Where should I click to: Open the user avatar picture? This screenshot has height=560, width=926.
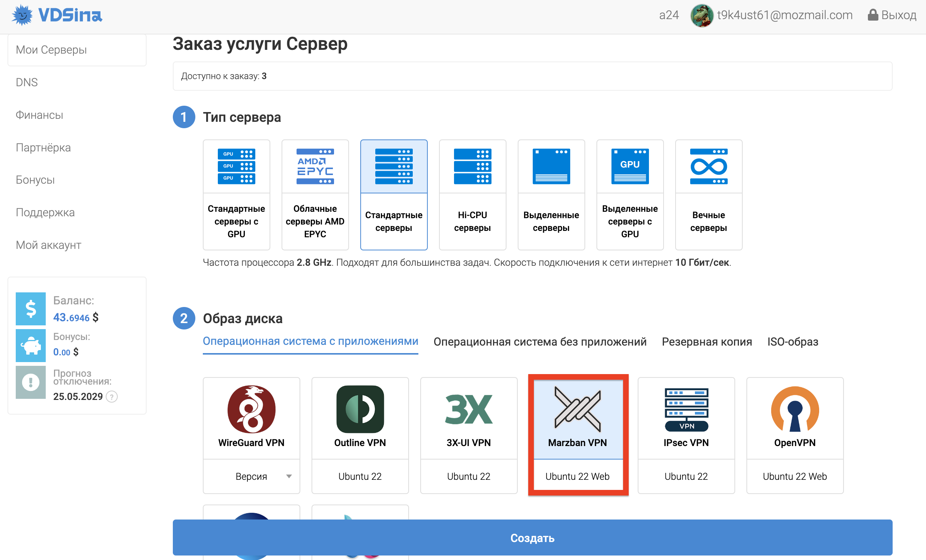(701, 15)
